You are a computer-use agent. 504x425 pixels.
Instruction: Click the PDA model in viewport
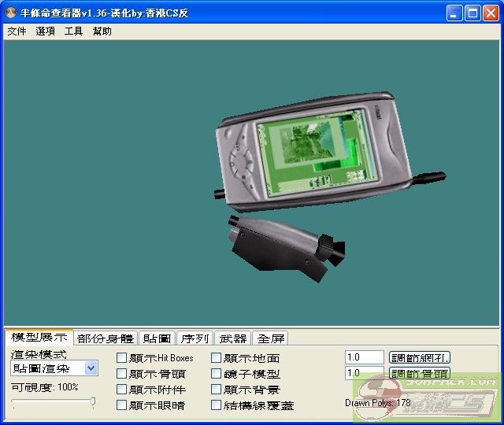click(x=313, y=153)
